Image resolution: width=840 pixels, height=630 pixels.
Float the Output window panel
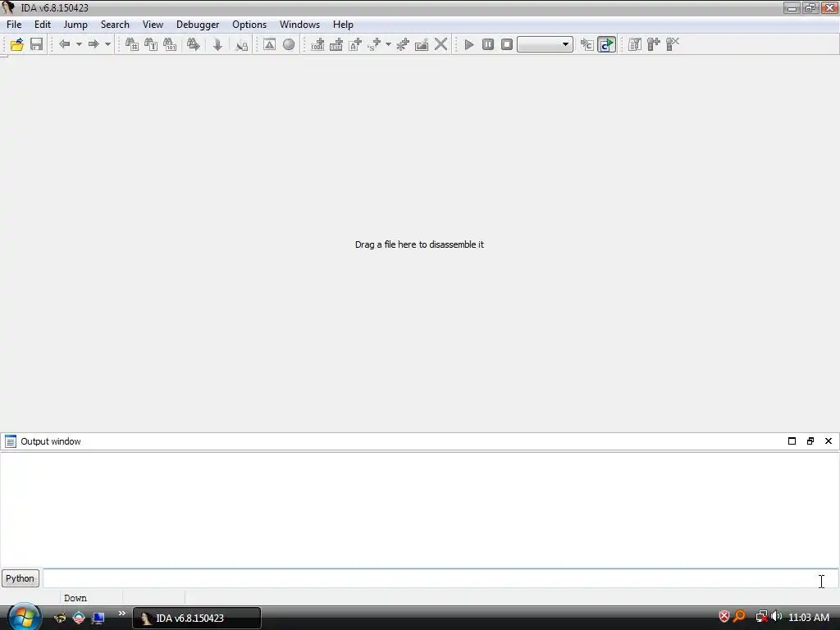click(810, 441)
